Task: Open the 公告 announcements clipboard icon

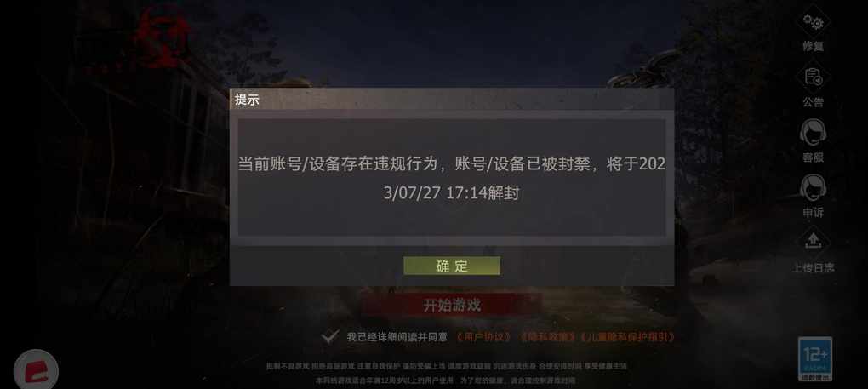Action: coord(814,77)
